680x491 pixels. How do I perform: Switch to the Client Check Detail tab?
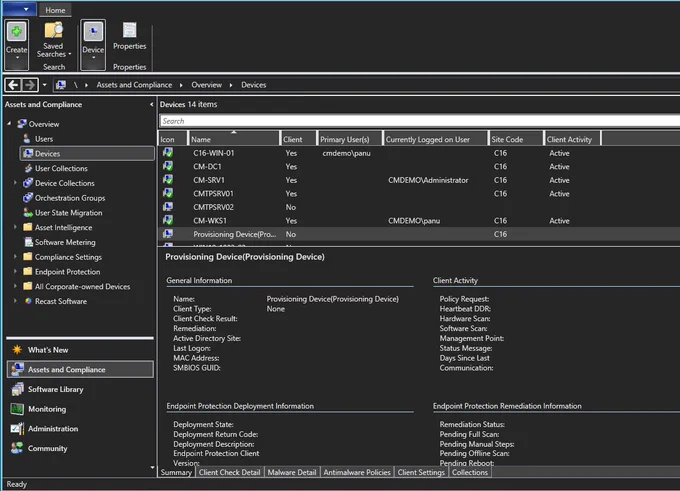coord(229,472)
